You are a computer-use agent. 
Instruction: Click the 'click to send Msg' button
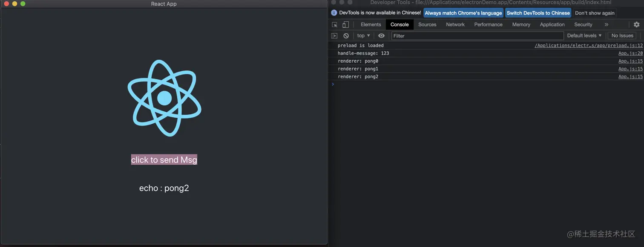[164, 160]
